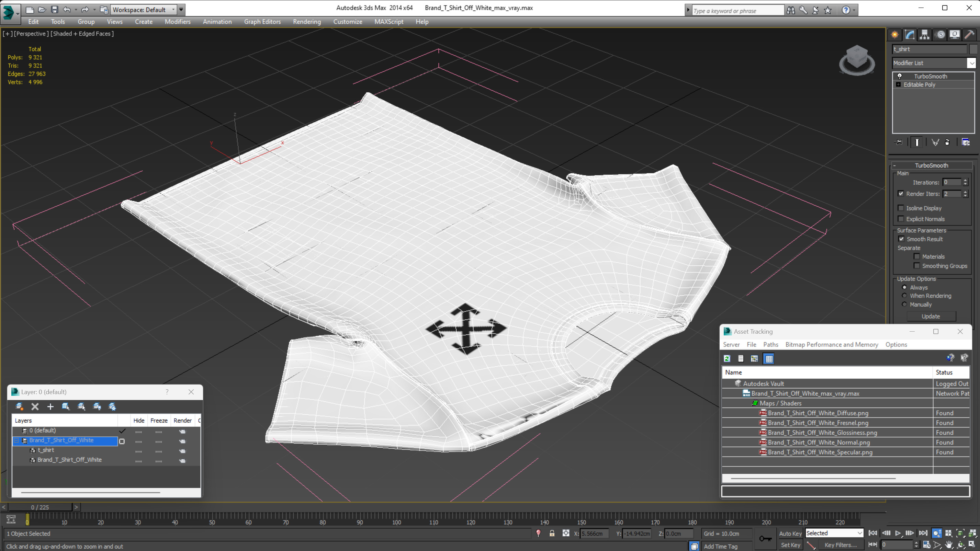Click the Update button
The width and height of the screenshot is (980, 551).
(x=931, y=316)
